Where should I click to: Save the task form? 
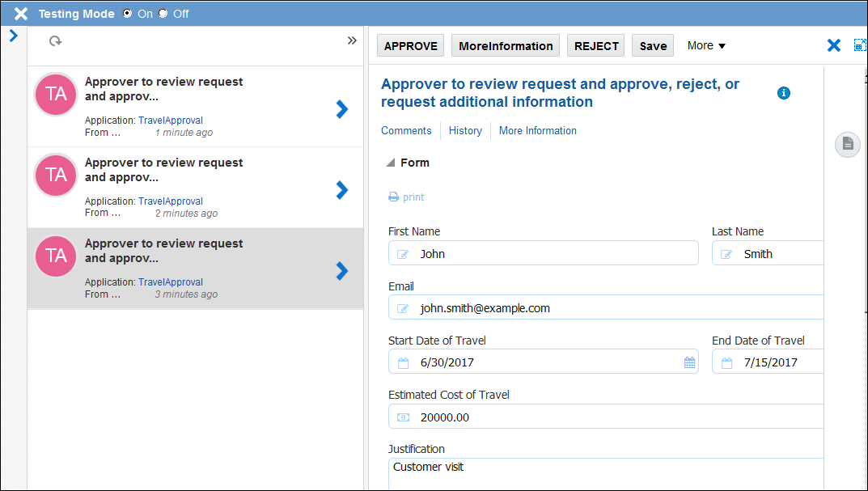653,46
